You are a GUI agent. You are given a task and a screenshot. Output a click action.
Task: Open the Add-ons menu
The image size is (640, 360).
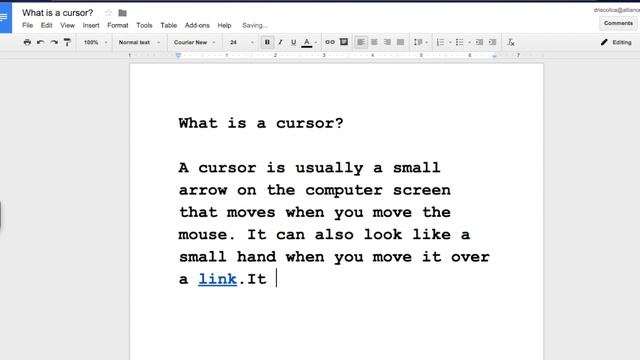coord(197,25)
